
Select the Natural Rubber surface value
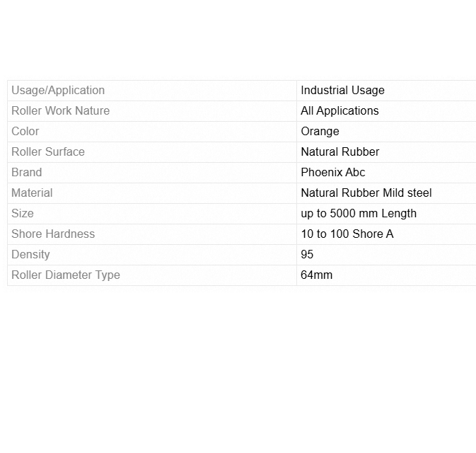(339, 152)
